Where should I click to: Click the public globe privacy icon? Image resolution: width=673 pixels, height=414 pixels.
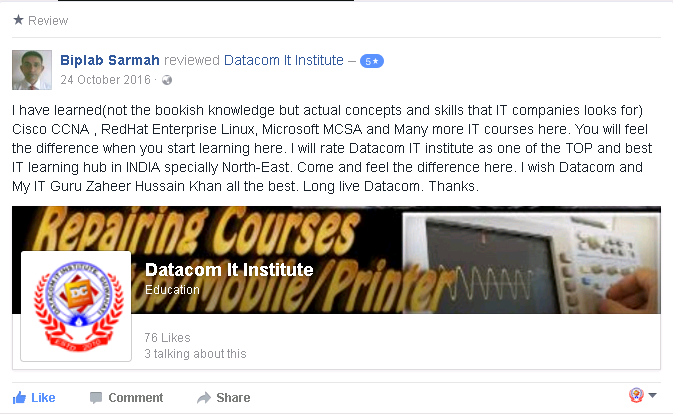(x=167, y=80)
